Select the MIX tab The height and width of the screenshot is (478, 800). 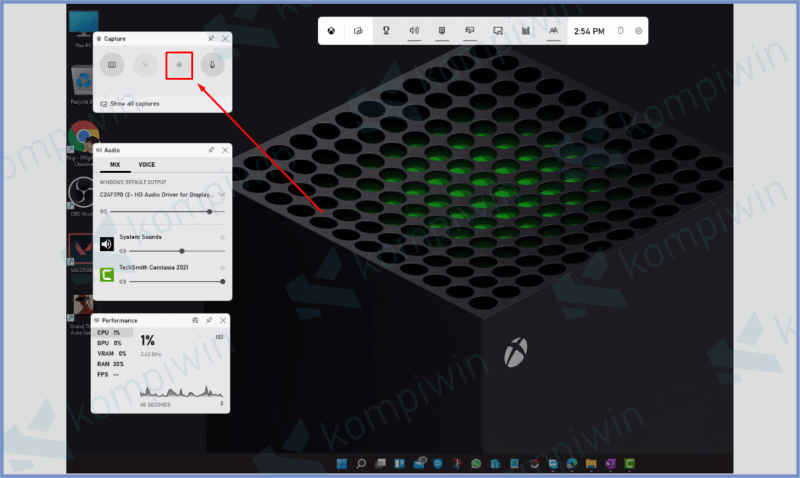point(115,165)
